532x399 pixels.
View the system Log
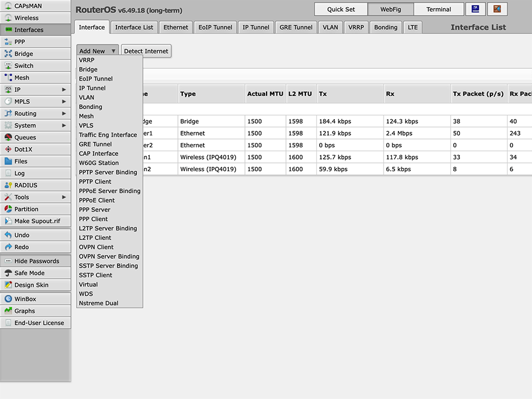[x=22, y=173]
